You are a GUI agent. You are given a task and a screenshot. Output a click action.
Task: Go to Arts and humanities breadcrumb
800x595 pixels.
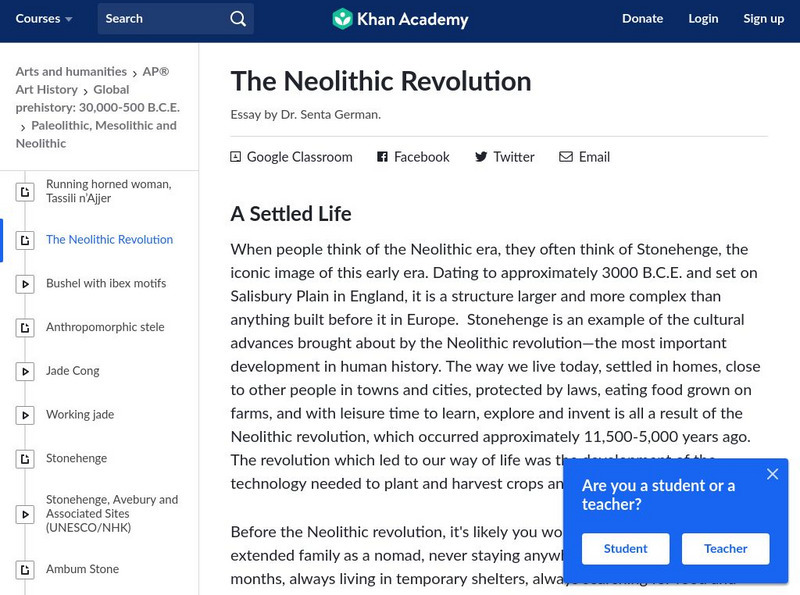tap(71, 72)
